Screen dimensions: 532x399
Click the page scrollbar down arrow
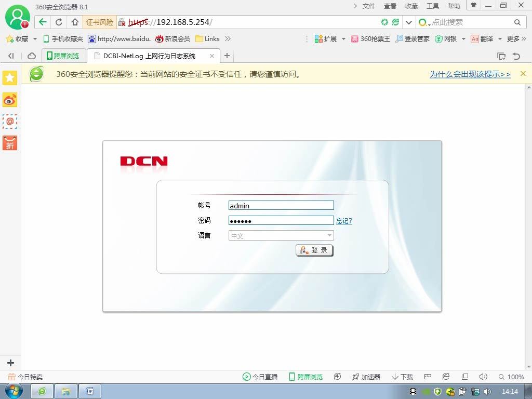[528, 367]
